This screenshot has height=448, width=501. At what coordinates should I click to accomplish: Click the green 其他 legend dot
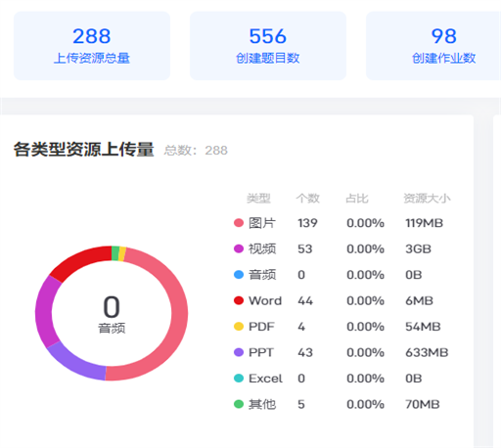point(239,404)
